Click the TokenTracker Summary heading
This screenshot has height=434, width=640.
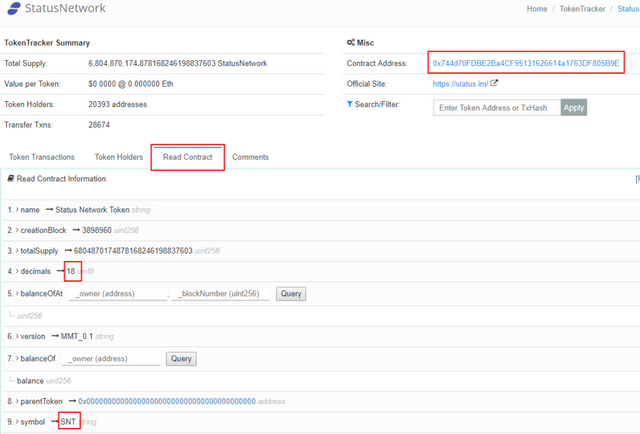click(47, 43)
